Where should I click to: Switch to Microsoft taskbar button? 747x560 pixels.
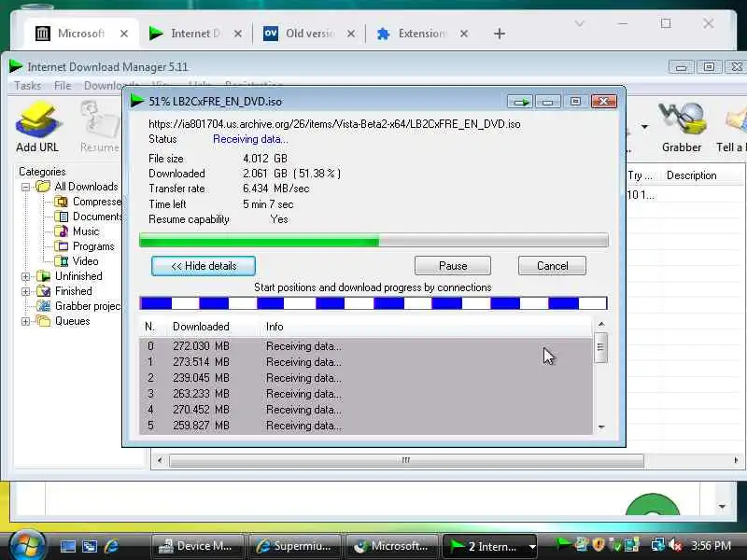tap(392, 546)
